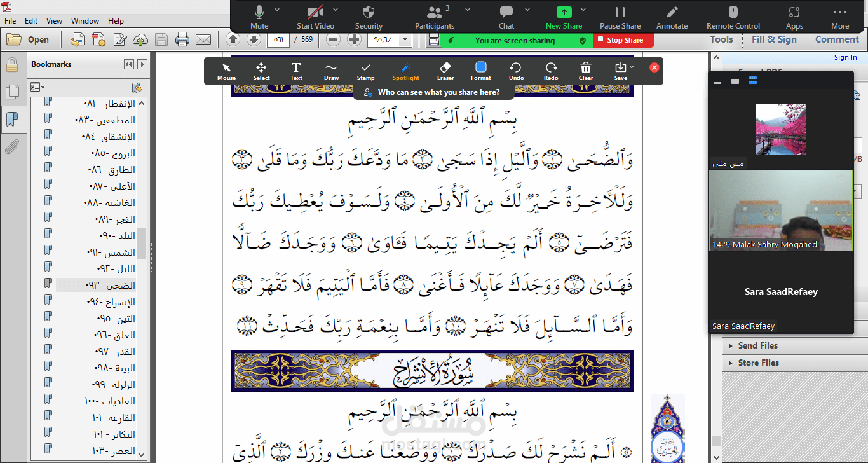
Task: Open the More meeting options
Action: point(840,17)
